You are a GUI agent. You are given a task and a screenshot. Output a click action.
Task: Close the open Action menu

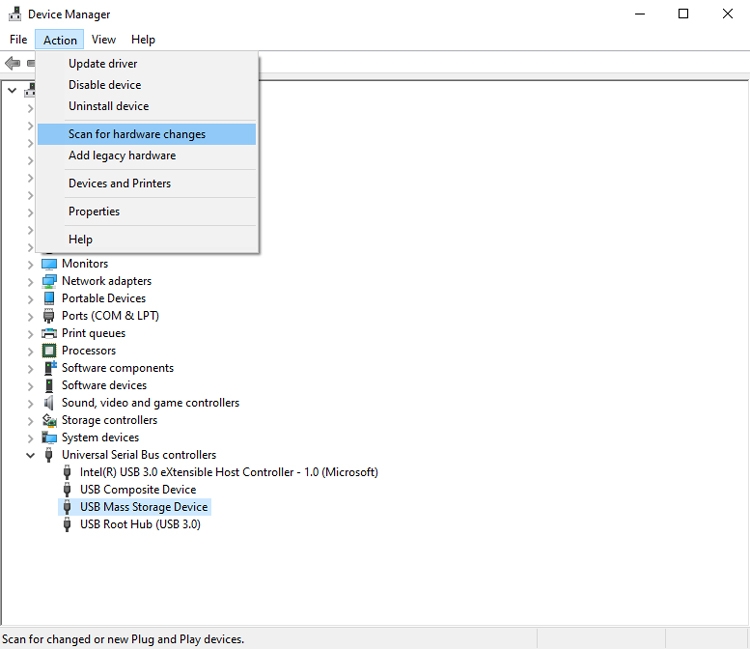tap(60, 40)
